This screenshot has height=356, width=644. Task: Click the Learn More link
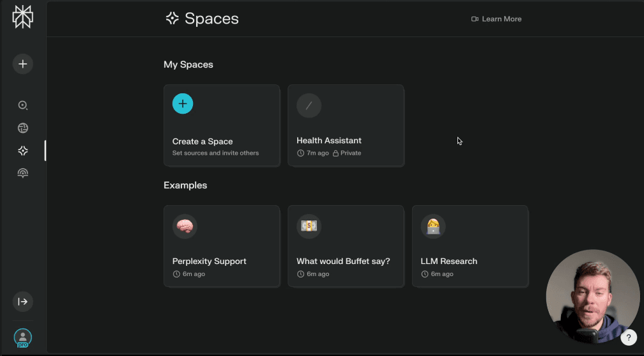502,19
